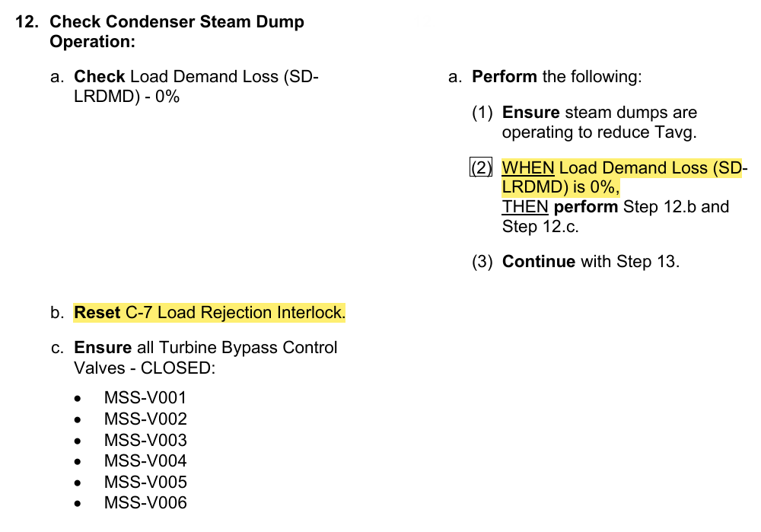Select valve entry MSS-V006
Image resolution: width=761 pixels, height=532 pixels.
145,503
